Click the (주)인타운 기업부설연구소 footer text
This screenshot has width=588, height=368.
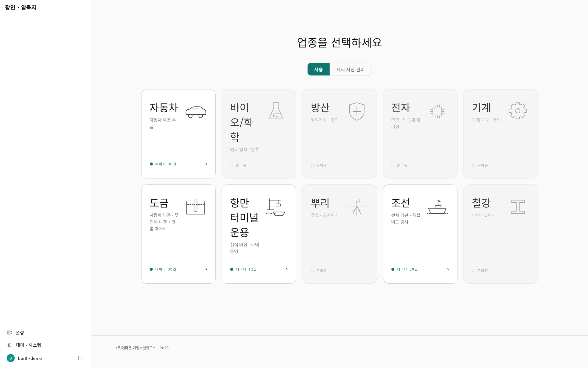point(142,348)
